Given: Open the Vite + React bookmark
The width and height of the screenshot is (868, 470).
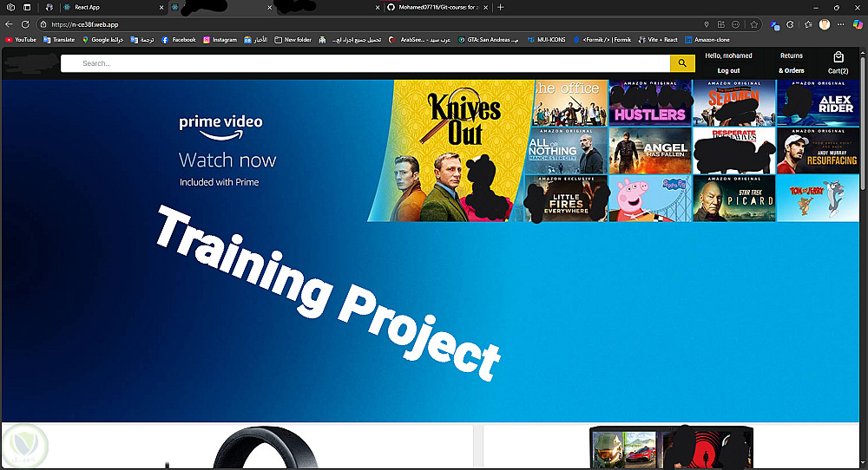Looking at the screenshot, I should 658,40.
